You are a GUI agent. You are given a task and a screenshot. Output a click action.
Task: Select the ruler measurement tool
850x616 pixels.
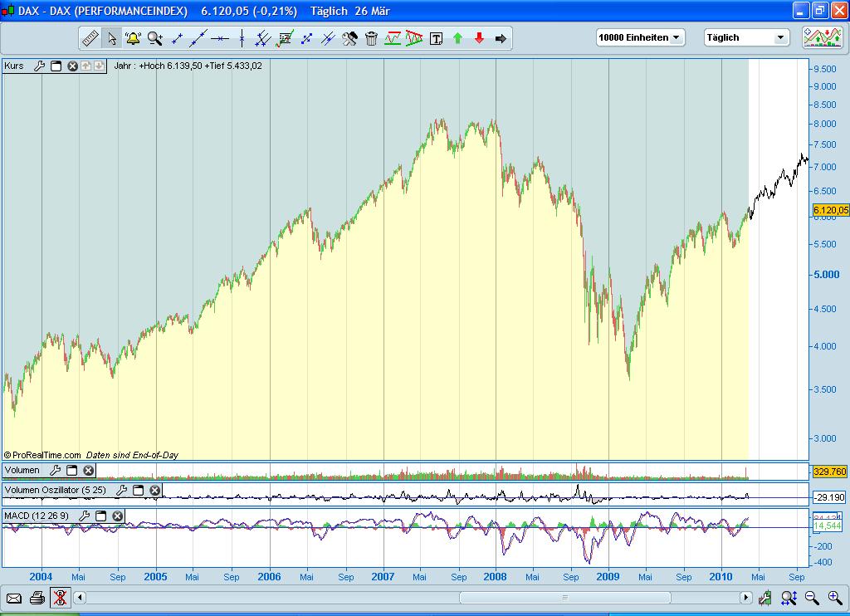[x=90, y=38]
